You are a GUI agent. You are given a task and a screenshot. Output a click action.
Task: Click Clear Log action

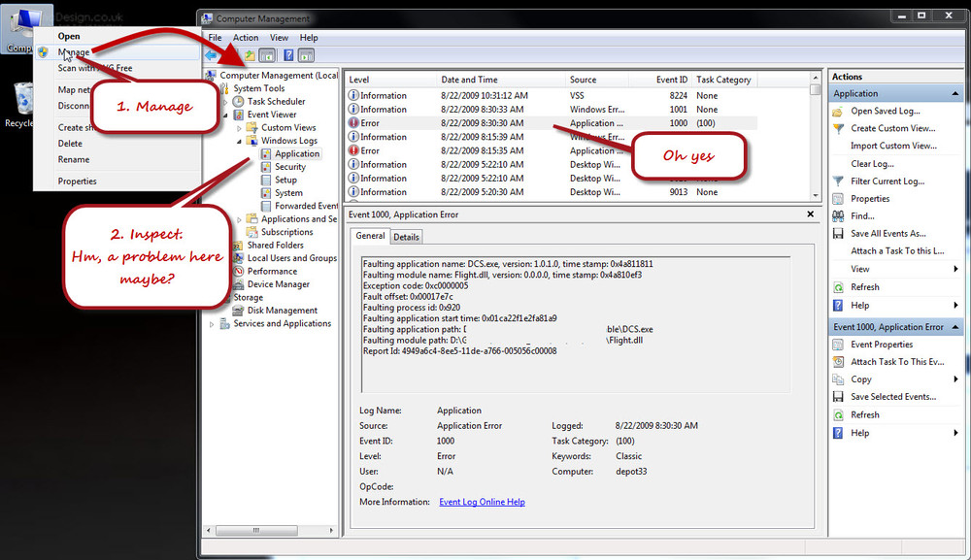(x=872, y=163)
